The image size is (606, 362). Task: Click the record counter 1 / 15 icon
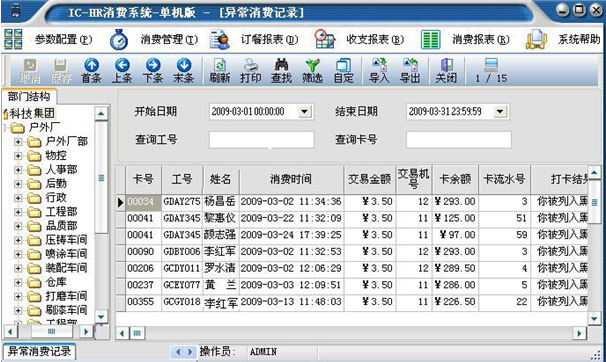491,65
